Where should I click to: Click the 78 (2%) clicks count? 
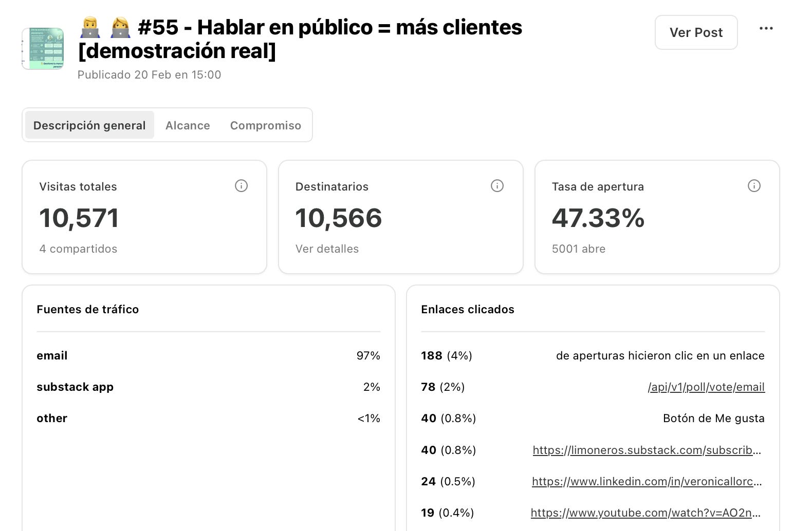pos(442,387)
